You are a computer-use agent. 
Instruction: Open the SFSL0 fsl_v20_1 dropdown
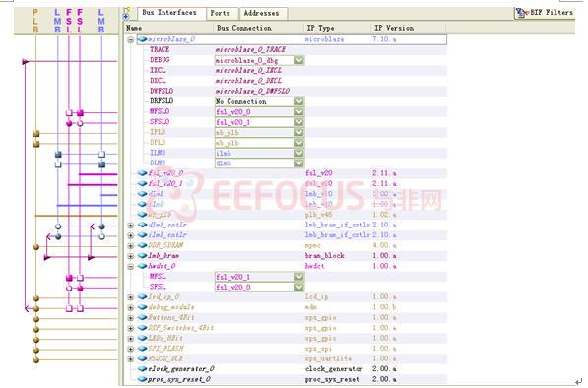(298, 122)
